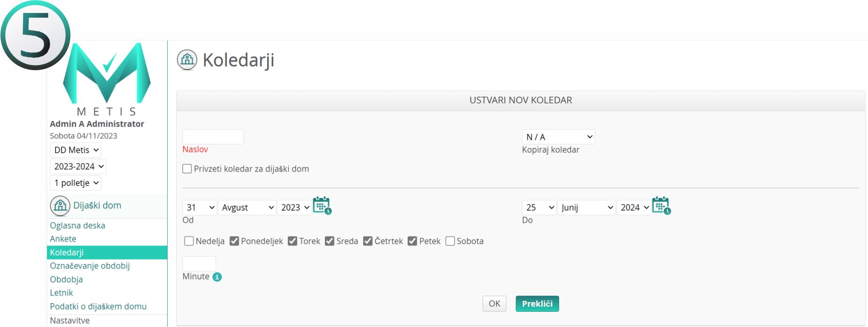
Task: Go to Označevanje obdobij menu item
Action: tap(90, 266)
